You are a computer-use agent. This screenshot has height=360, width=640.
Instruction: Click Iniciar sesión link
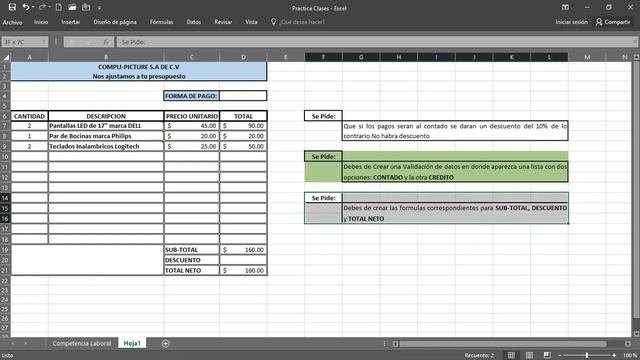click(571, 22)
